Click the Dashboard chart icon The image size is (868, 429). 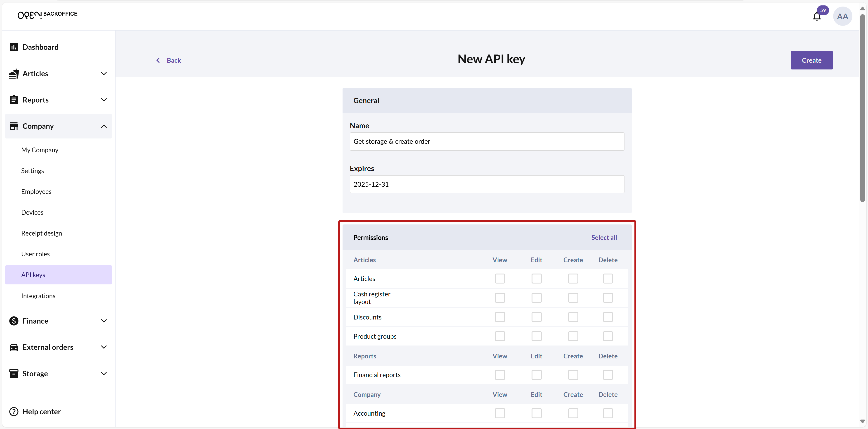click(x=14, y=47)
